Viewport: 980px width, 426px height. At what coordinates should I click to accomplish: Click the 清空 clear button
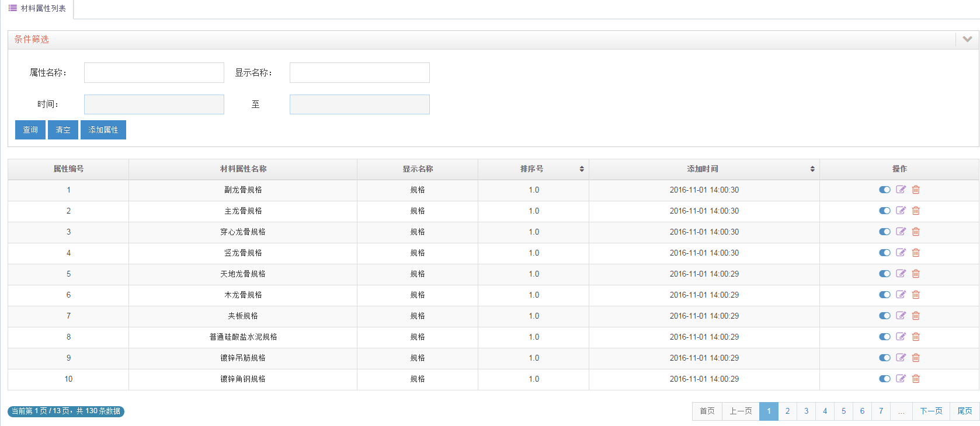point(63,130)
